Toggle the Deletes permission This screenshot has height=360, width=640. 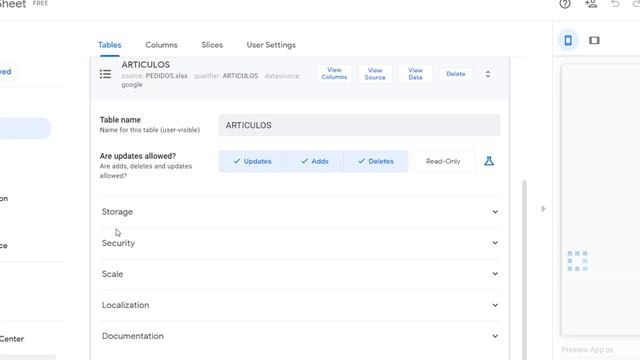click(376, 161)
